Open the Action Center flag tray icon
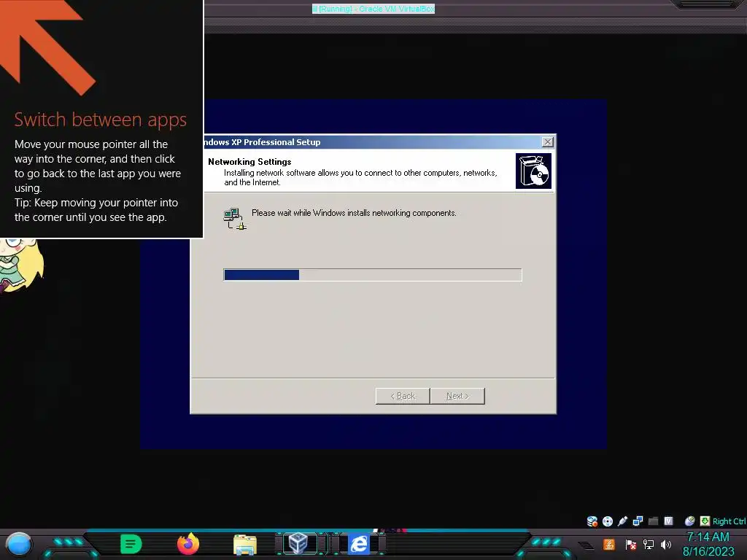747x560 pixels. (630, 544)
